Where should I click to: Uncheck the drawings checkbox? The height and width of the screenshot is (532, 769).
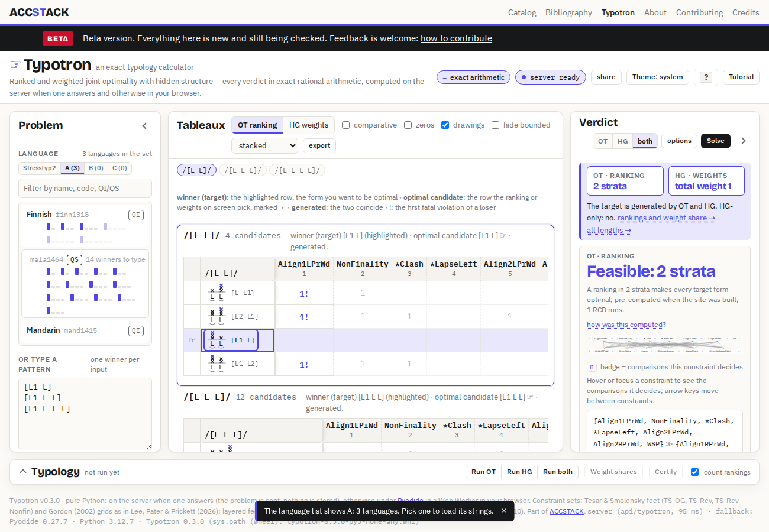click(x=445, y=125)
